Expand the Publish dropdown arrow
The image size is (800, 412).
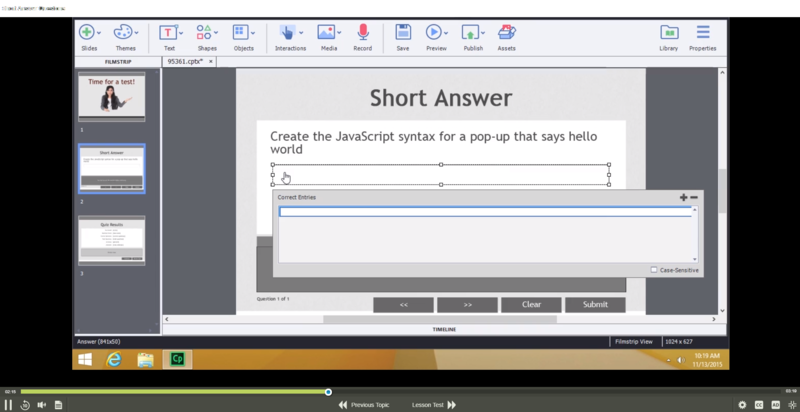pyautogui.click(x=483, y=33)
